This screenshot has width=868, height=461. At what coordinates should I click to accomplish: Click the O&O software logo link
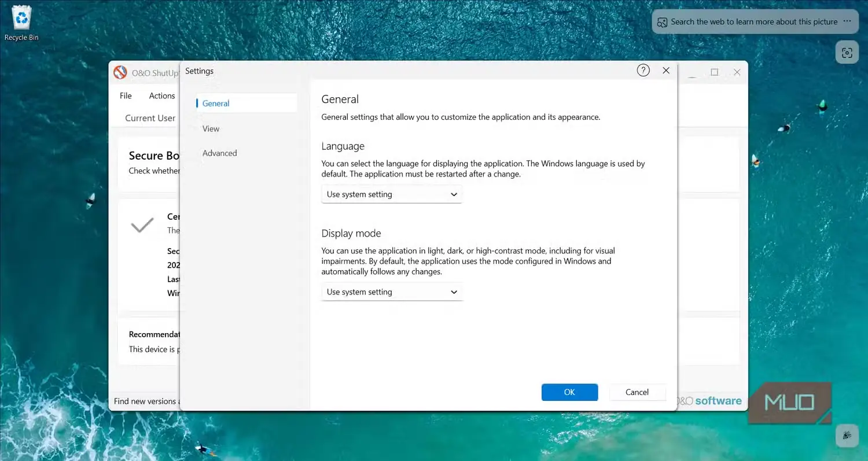click(x=709, y=401)
